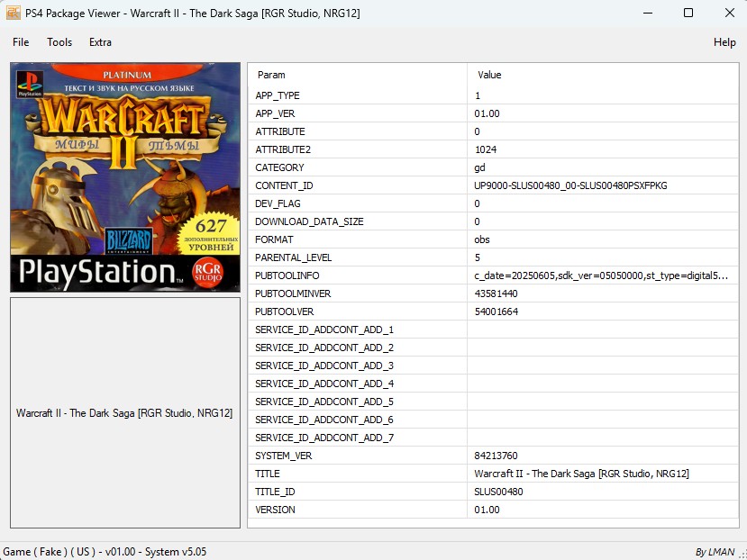Screen dimensions: 747x560
Task: Select the CONTENT_ID parameter
Action: click(284, 185)
